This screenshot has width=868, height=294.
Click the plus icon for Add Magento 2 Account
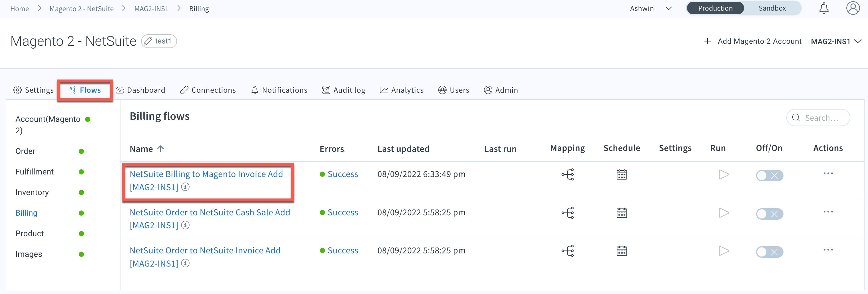[707, 41]
